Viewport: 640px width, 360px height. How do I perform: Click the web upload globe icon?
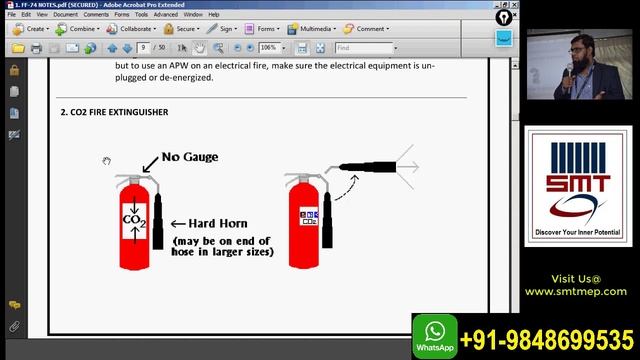(90, 48)
